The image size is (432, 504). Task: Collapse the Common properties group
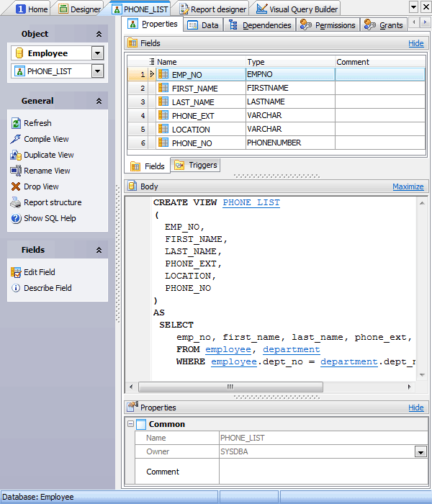[130, 424]
